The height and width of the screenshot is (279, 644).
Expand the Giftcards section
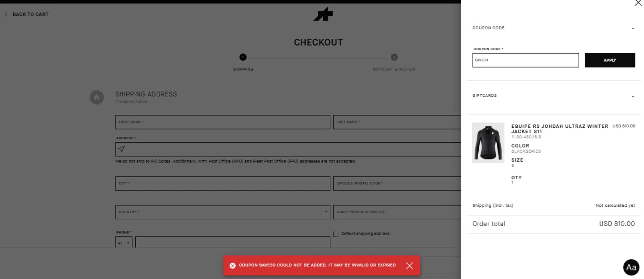click(633, 96)
